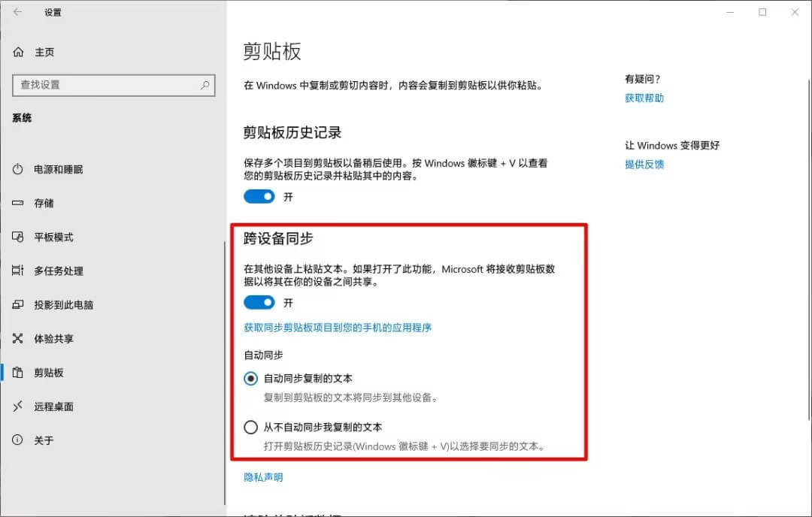Click inside the 查找设置 search box
This screenshot has height=517, width=812.
[113, 85]
